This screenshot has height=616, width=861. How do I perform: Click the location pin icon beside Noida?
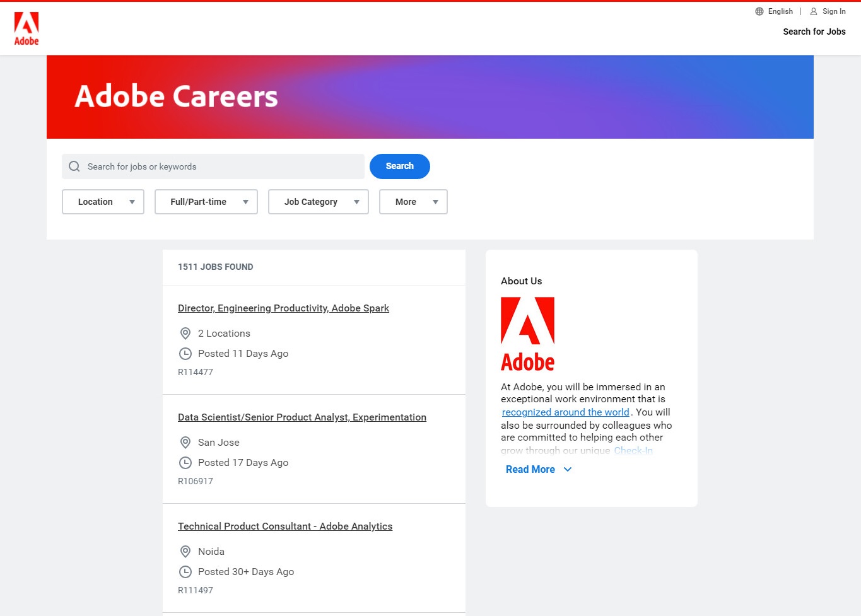185,552
